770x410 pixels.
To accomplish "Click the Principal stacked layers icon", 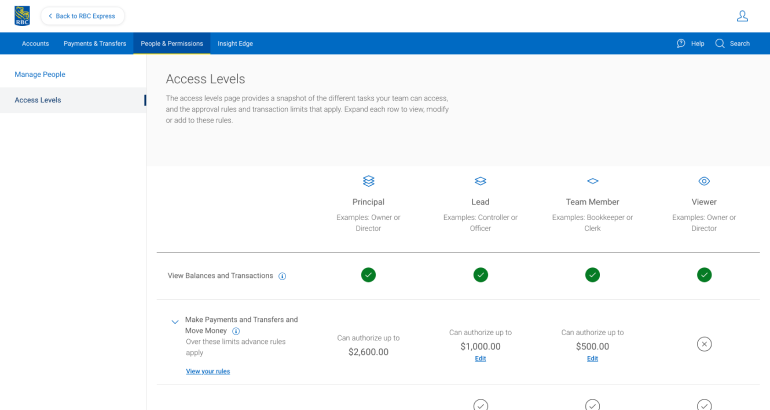I will coord(368,181).
